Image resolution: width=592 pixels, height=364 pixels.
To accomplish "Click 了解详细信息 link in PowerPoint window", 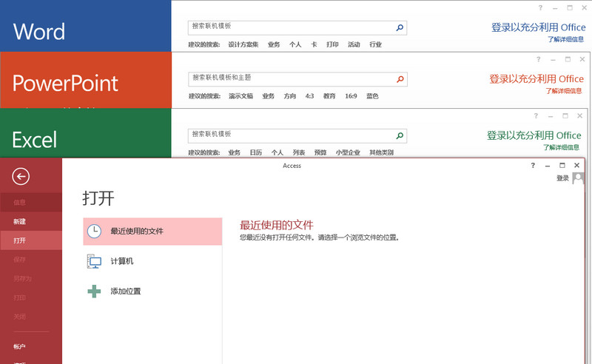I will click(x=564, y=91).
